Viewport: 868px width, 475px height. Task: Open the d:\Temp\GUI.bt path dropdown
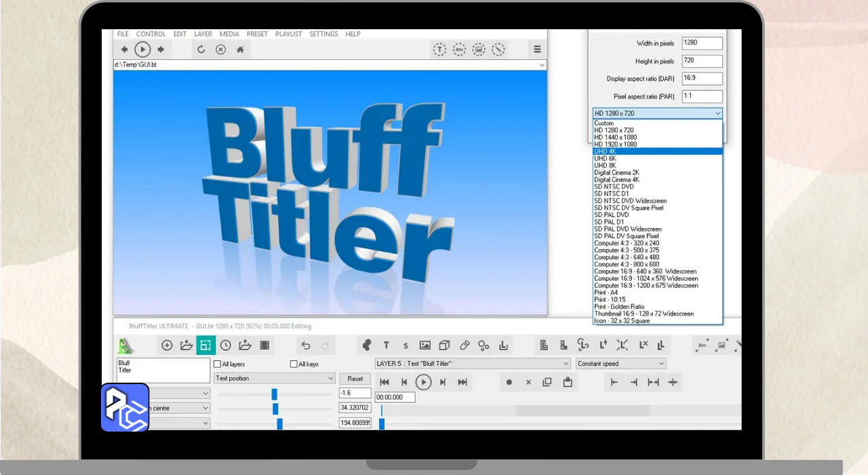point(542,65)
